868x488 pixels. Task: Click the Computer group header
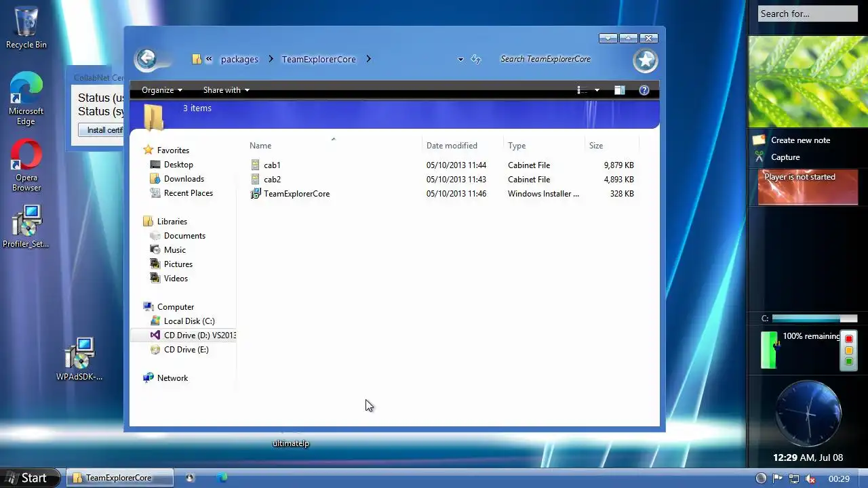[x=176, y=307]
